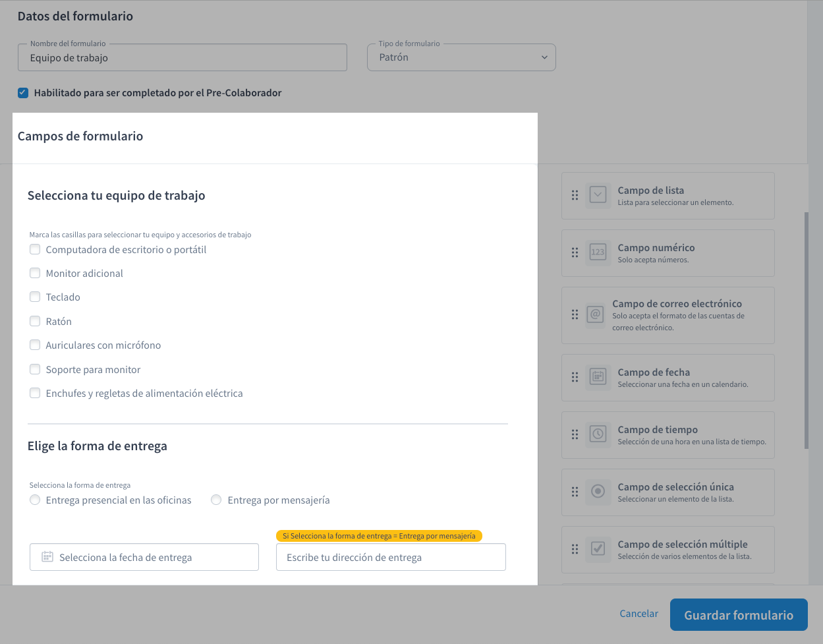This screenshot has height=644, width=823.
Task: Click the email field @ icon
Action: tap(595, 315)
